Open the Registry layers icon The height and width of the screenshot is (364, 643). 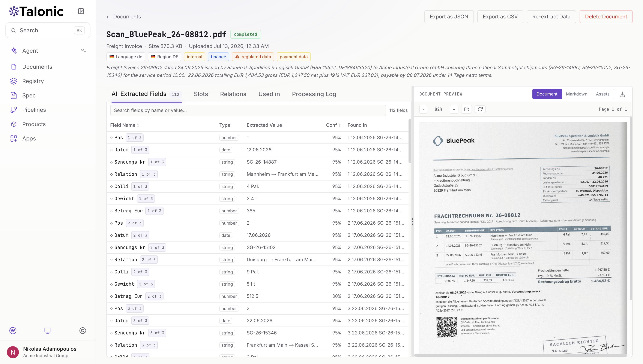[14, 81]
